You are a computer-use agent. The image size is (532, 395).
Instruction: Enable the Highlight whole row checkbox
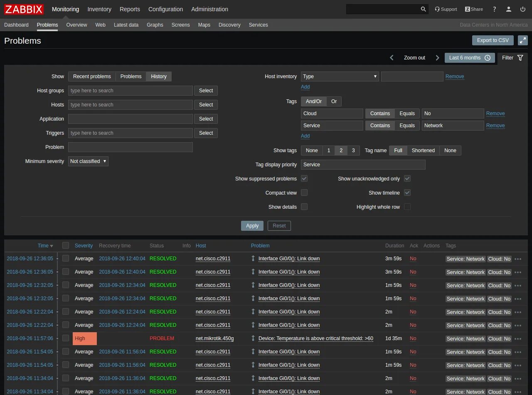point(407,207)
